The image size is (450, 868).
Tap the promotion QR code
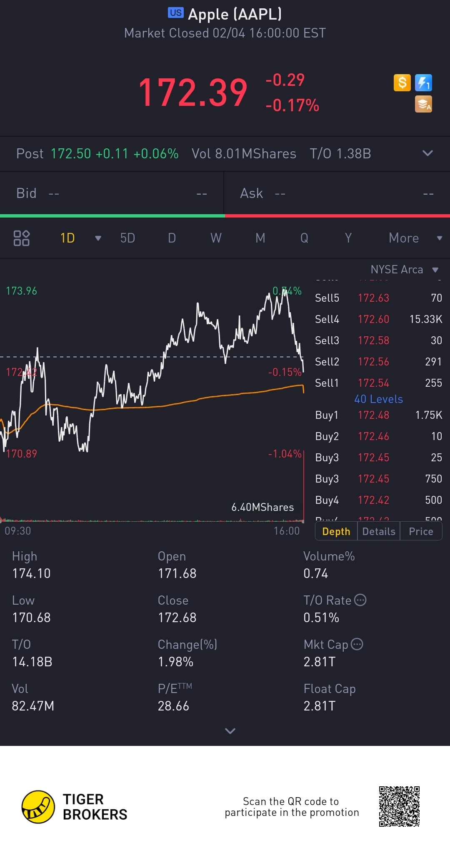(399, 807)
